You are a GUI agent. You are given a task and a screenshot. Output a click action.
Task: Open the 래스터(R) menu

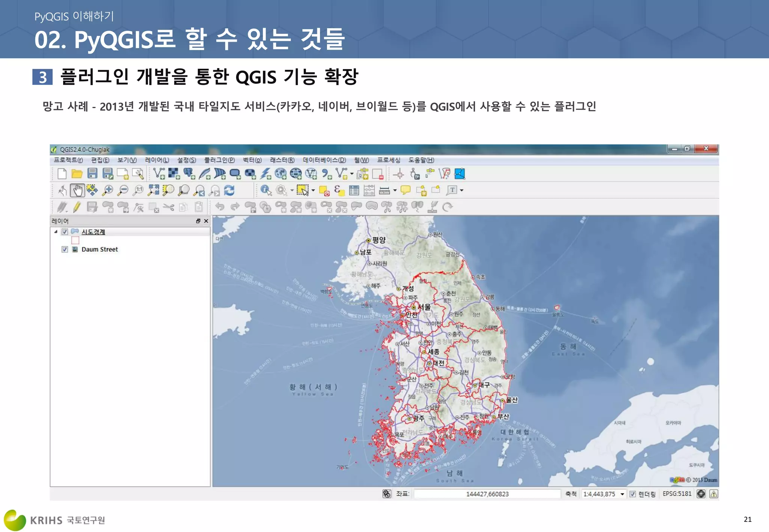point(282,160)
